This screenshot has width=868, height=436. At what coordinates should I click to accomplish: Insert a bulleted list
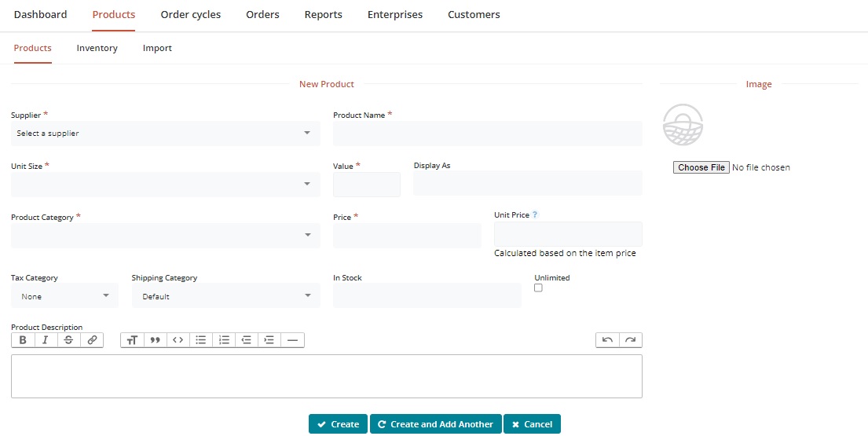[201, 340]
